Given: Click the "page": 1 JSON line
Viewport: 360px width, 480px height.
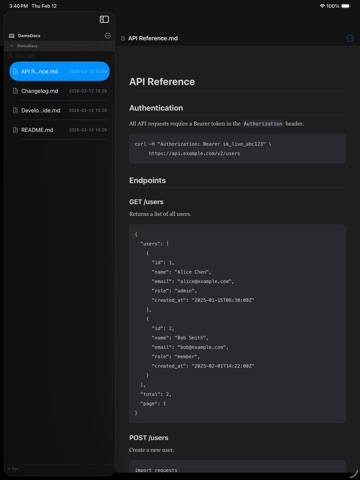Looking at the screenshot, I should (153, 404).
